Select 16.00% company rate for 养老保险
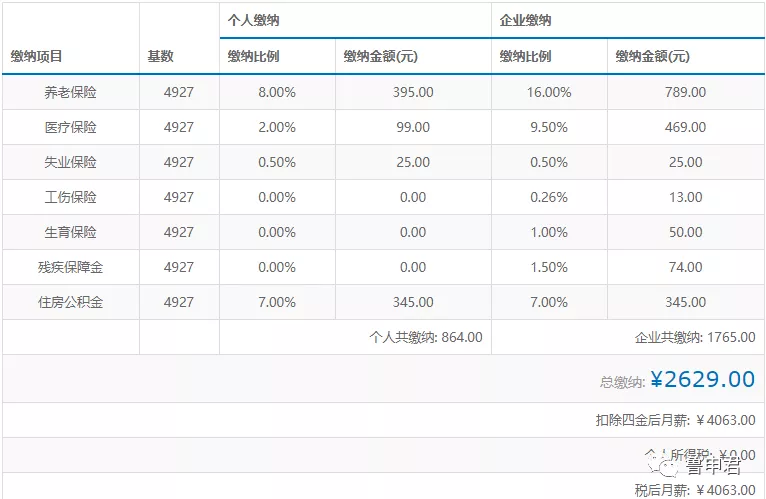766x499 pixels. coord(549,92)
